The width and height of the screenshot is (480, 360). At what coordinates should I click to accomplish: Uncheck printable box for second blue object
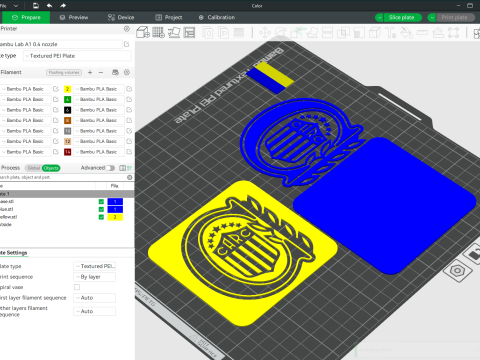[x=101, y=209]
